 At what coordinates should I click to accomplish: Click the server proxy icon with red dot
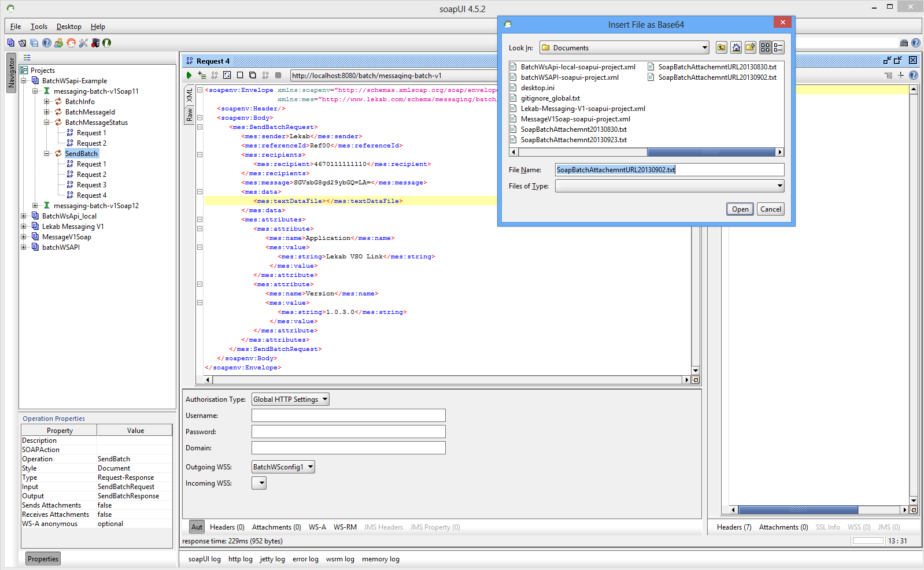[x=95, y=43]
